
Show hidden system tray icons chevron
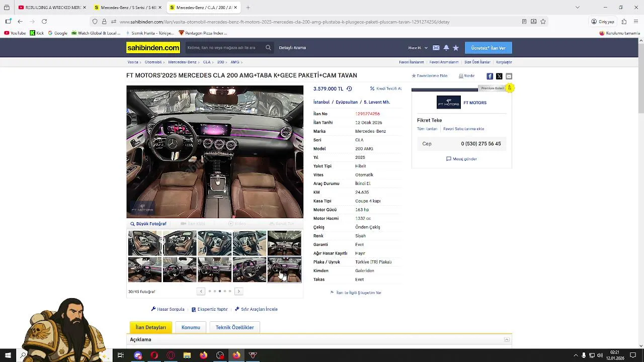pyautogui.click(x=576, y=355)
